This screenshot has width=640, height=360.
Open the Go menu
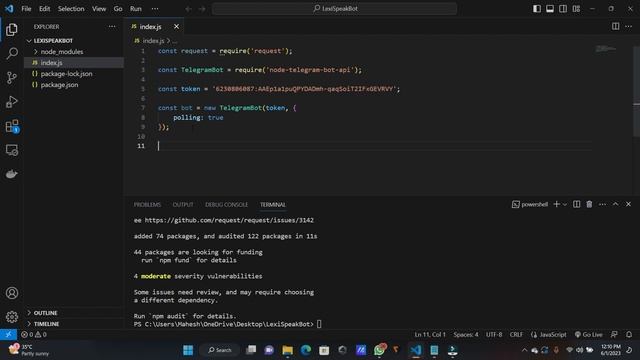click(118, 9)
